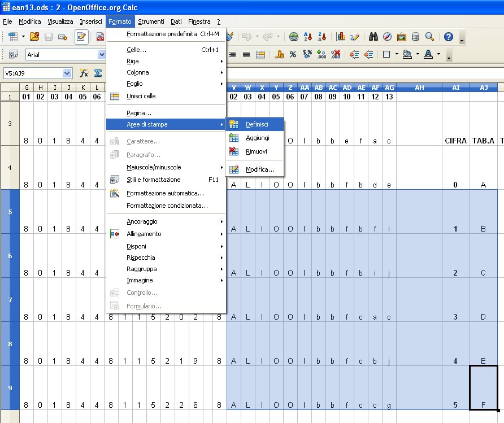Open the Finestra menu
The image size is (504, 423).
(x=199, y=21)
